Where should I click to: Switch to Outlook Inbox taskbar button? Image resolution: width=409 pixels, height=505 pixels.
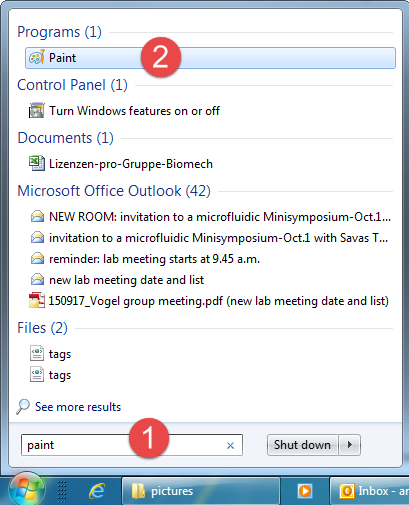tap(369, 491)
